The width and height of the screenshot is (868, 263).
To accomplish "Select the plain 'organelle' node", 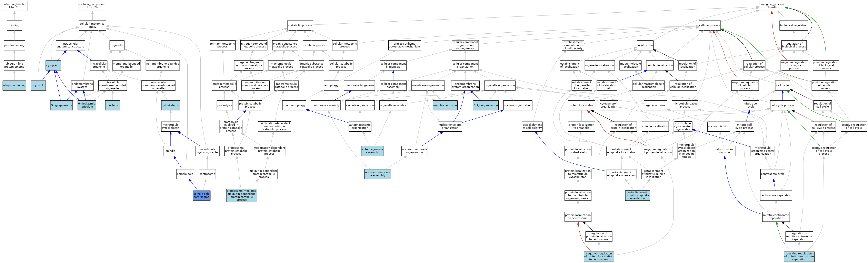I will 117,45.
